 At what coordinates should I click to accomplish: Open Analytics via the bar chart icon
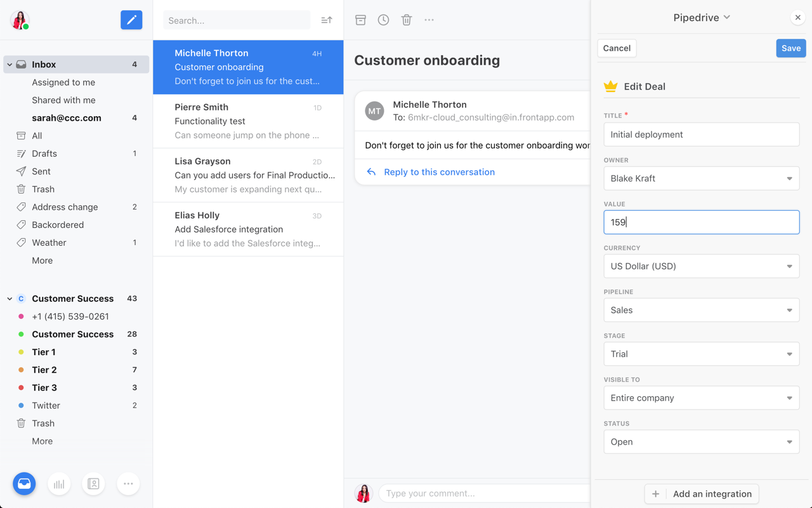[58, 483]
